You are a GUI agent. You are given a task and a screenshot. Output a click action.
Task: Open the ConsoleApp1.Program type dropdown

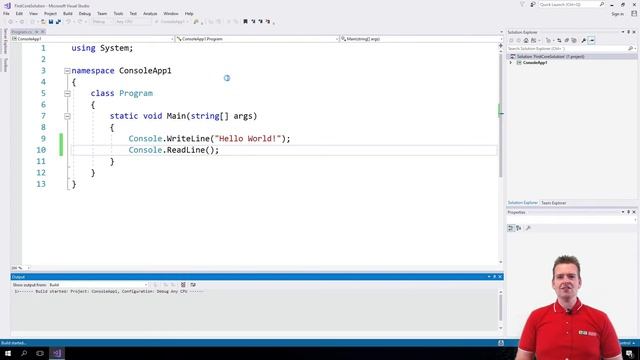[x=257, y=39]
